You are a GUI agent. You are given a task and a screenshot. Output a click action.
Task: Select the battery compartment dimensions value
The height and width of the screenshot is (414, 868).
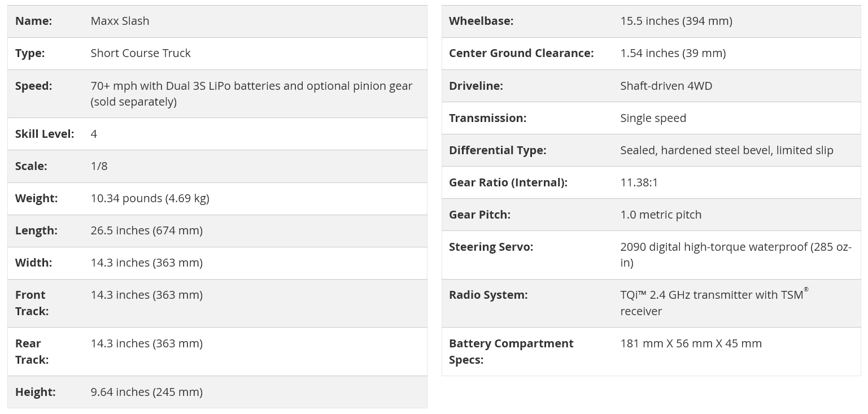point(691,343)
